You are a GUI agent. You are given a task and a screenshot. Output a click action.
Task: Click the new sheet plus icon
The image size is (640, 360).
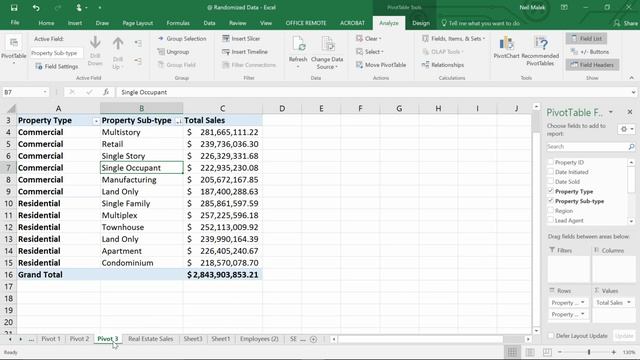tap(313, 339)
